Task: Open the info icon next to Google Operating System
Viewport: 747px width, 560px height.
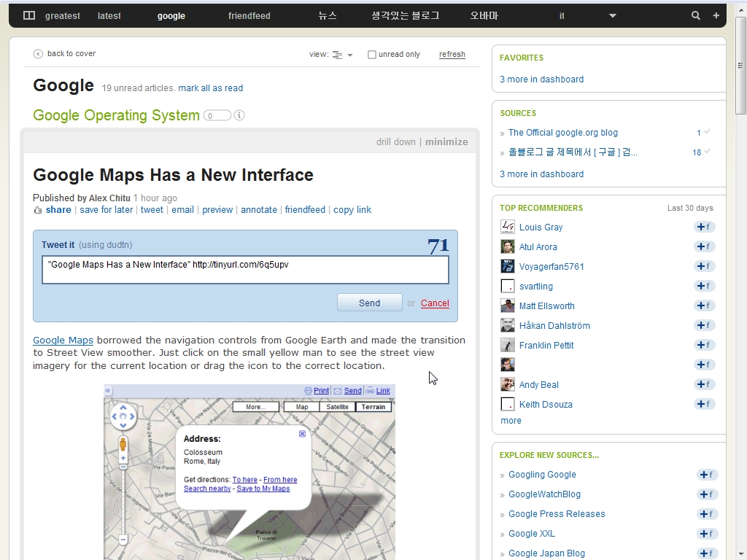Action: pyautogui.click(x=239, y=115)
